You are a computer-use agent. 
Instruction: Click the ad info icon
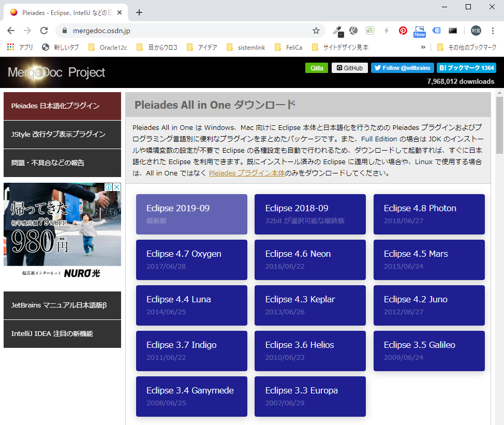pos(109,187)
